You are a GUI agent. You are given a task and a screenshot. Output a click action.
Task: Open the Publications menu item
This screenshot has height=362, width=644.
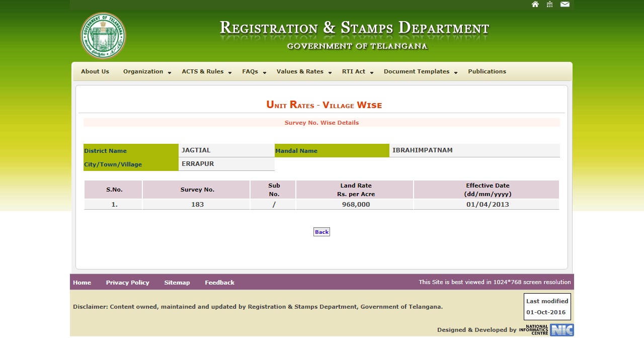click(487, 71)
